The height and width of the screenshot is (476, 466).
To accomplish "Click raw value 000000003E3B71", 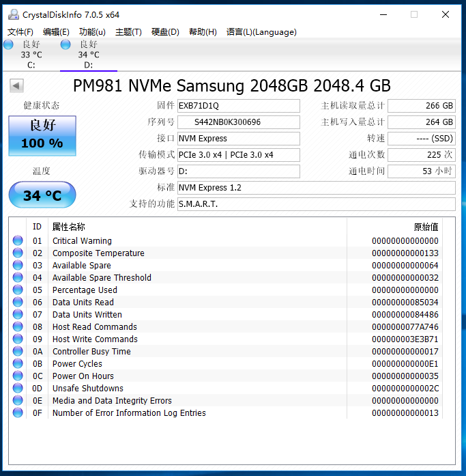I will click(405, 339).
